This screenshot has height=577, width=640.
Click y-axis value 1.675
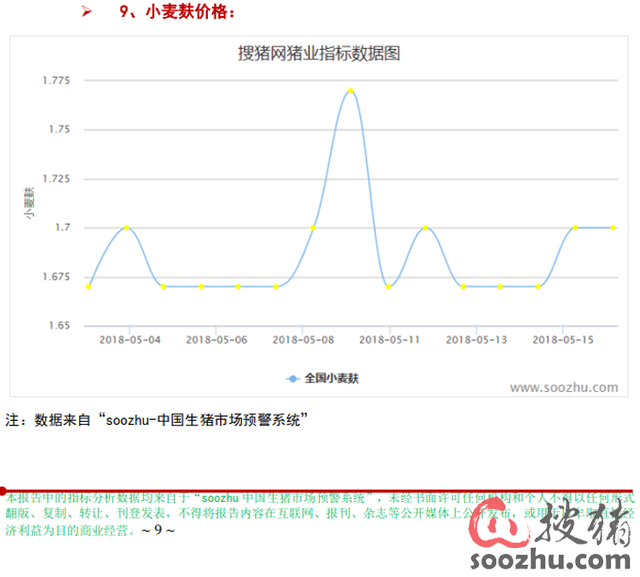56,277
